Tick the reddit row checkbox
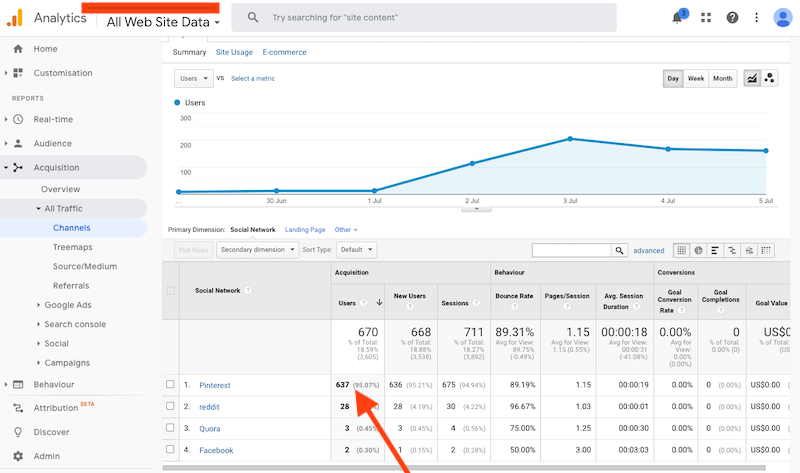800x473 pixels. (170, 406)
